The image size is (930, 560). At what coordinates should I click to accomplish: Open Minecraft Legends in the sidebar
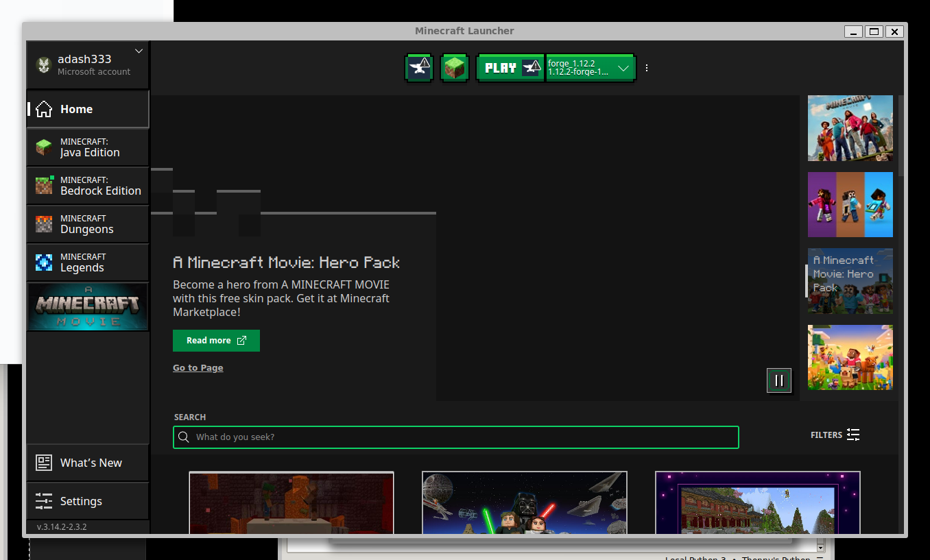(88, 263)
